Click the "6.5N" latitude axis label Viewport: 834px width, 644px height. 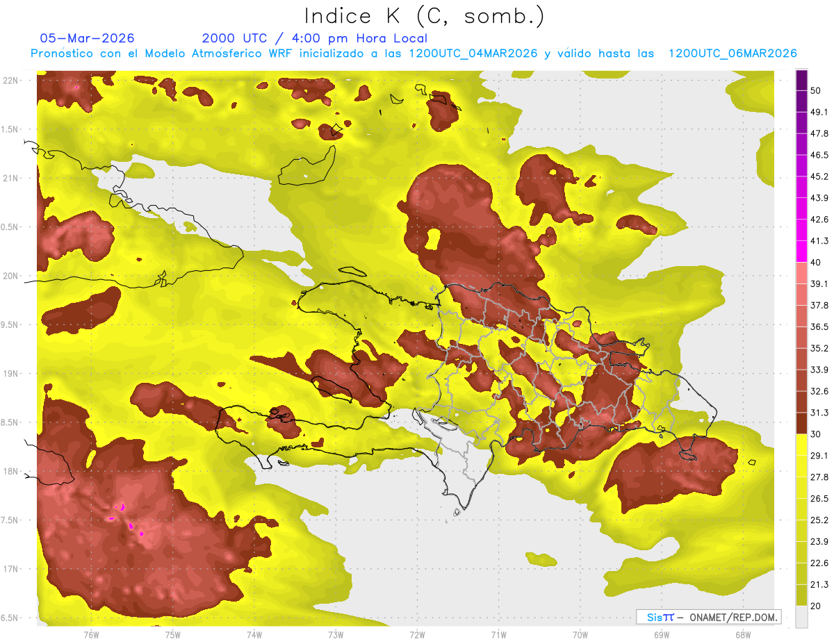pos(10,618)
